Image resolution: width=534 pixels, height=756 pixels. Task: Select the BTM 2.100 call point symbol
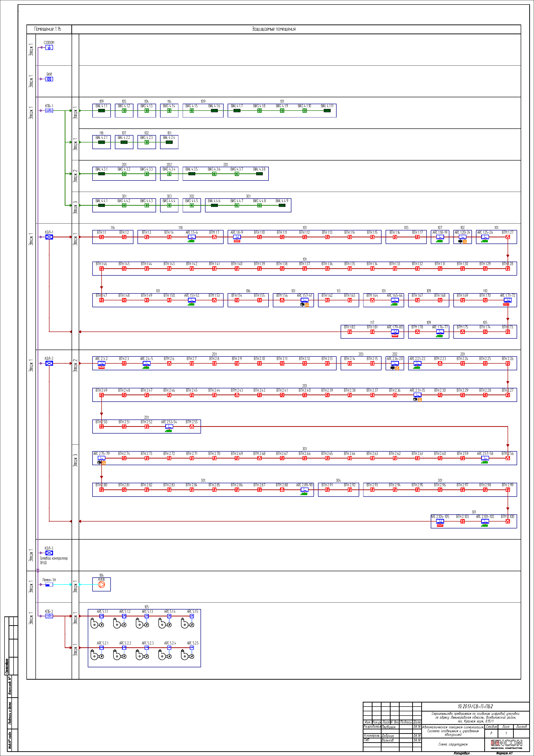pyautogui.click(x=508, y=521)
